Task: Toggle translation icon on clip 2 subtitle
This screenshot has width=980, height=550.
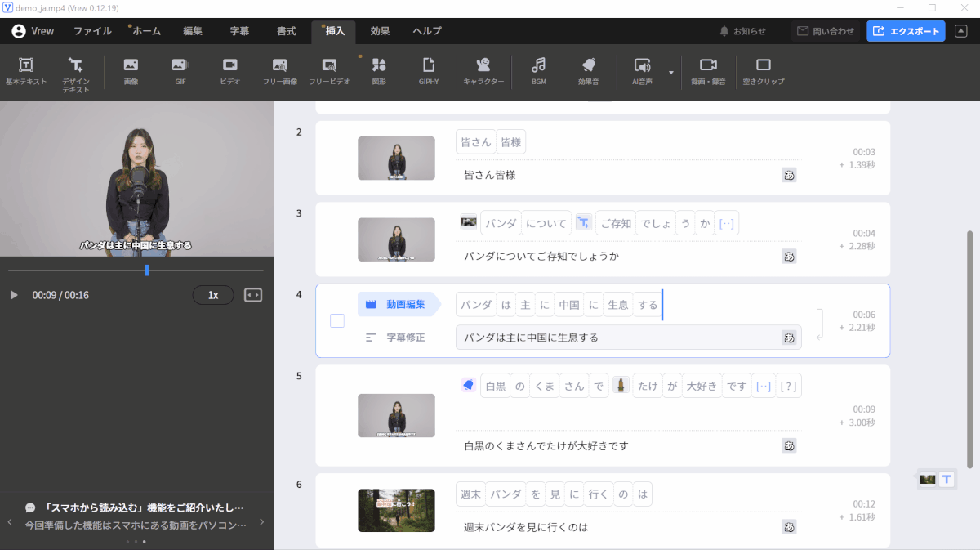Action: pos(789,175)
